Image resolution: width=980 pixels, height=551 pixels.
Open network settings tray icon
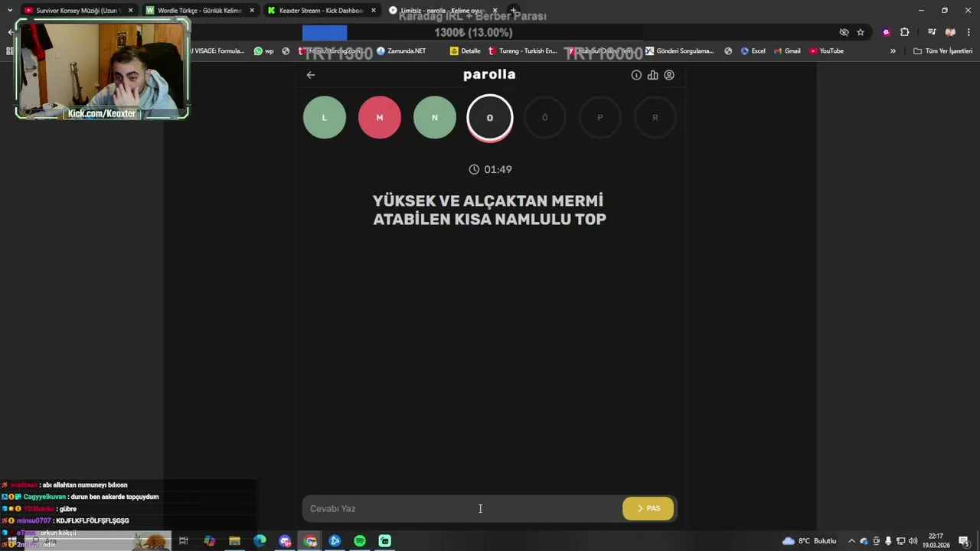click(x=900, y=541)
